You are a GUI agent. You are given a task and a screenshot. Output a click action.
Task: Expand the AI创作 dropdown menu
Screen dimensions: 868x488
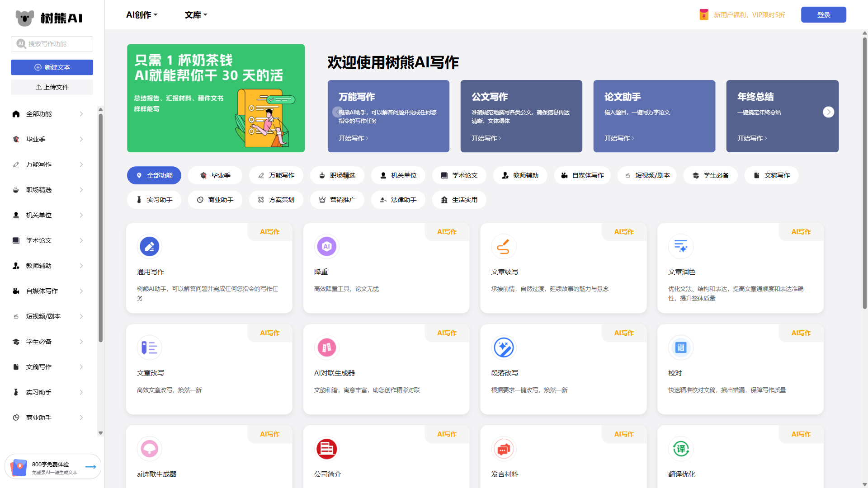click(142, 15)
